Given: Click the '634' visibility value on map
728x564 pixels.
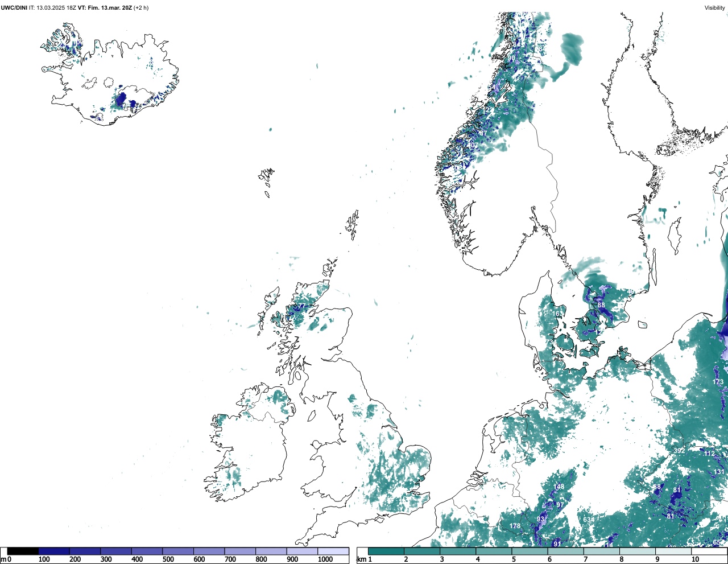Looking at the screenshot, I should (x=589, y=520).
